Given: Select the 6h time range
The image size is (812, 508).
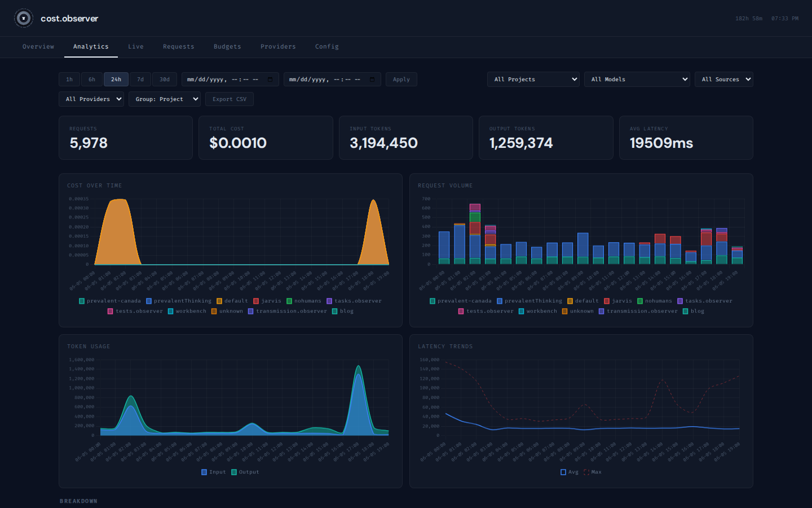Looking at the screenshot, I should [x=92, y=80].
